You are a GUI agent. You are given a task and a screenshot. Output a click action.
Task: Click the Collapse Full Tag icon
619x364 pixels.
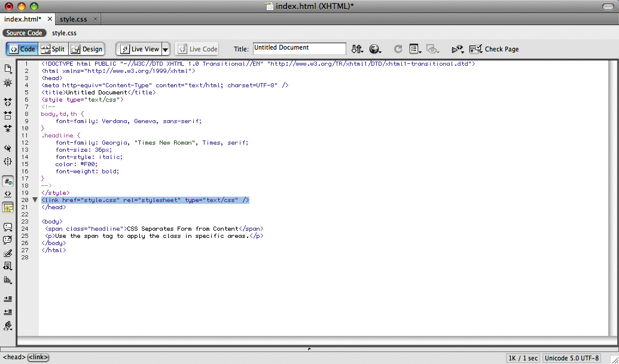pos(8,102)
